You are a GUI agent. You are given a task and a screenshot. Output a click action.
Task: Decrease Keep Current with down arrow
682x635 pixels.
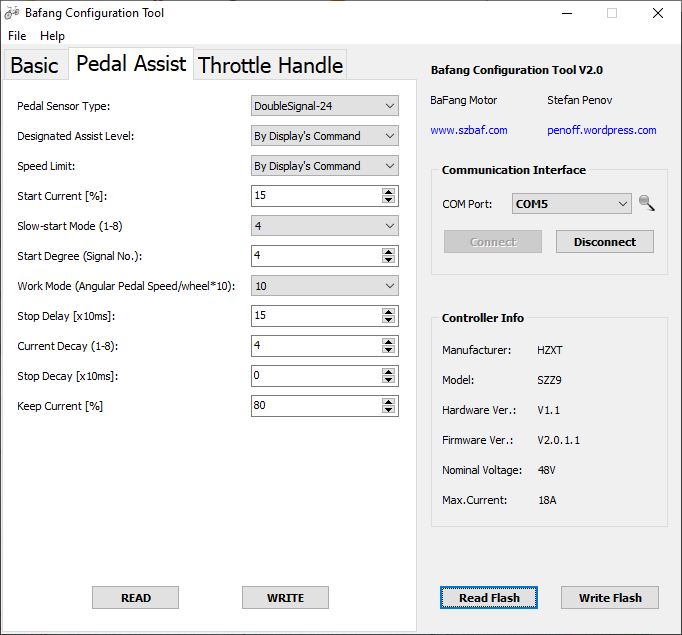pyautogui.click(x=388, y=410)
